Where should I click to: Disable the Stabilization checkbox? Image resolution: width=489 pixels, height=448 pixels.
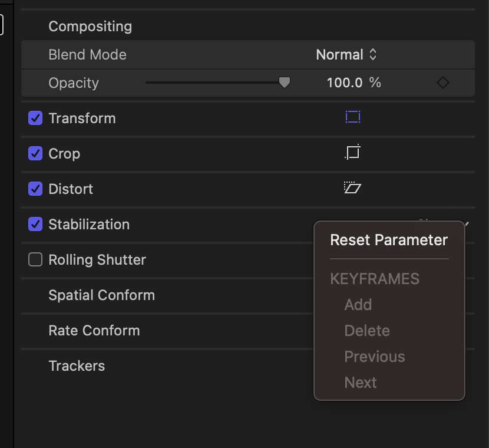coord(35,225)
